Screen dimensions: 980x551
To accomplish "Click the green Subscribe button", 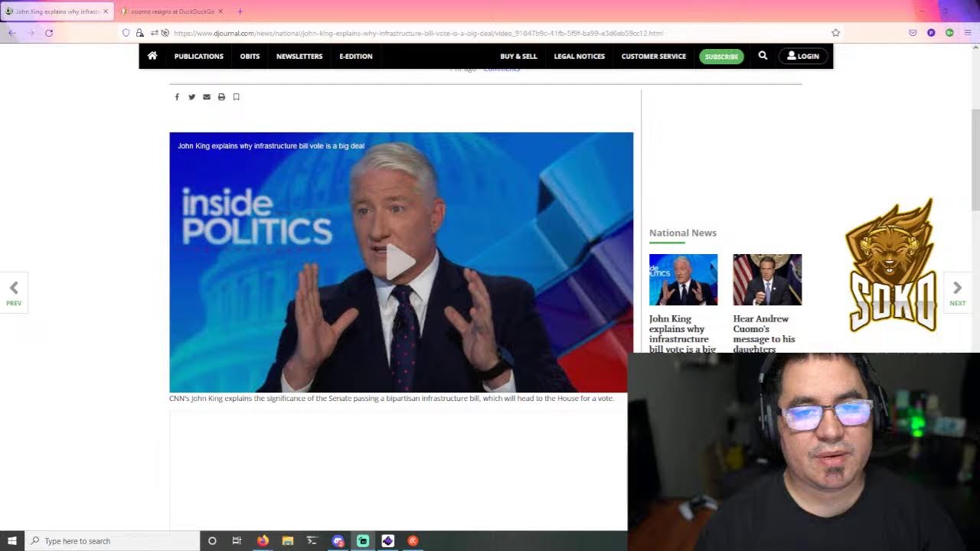I will 721,56.
